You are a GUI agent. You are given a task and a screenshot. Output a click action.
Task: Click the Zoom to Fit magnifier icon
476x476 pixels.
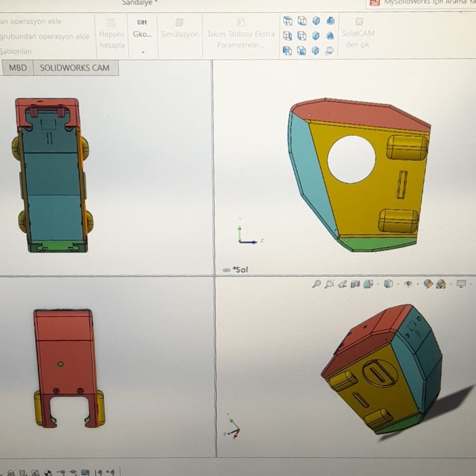(x=317, y=284)
